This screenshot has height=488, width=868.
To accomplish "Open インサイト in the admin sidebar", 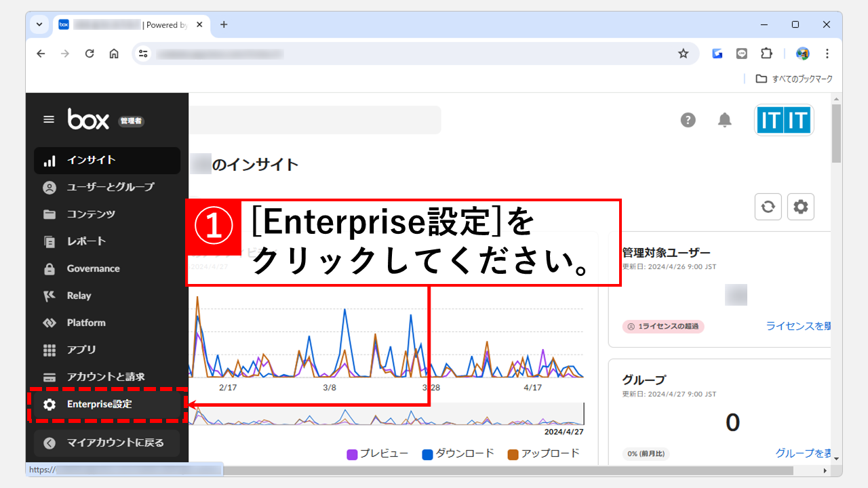I will tap(107, 161).
